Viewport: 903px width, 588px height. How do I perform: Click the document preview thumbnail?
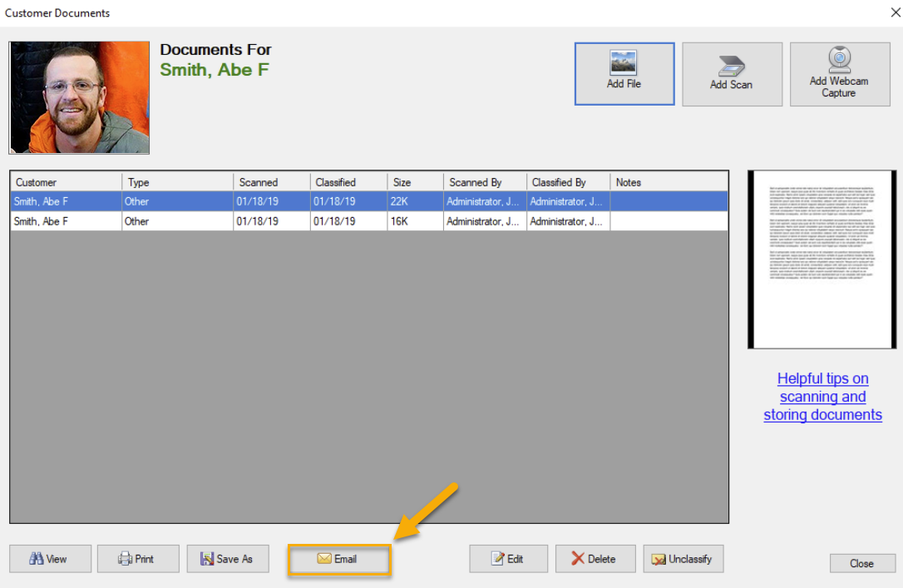tap(822, 259)
